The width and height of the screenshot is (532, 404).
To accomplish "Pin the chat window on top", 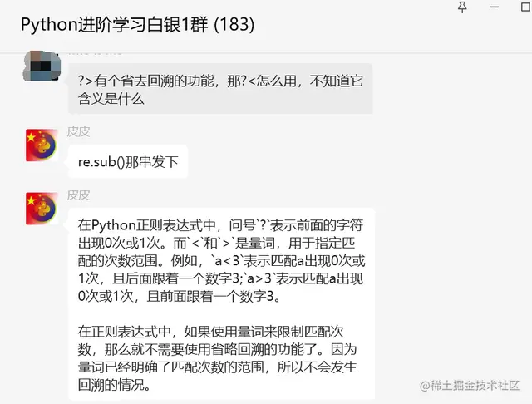I will coord(462,7).
